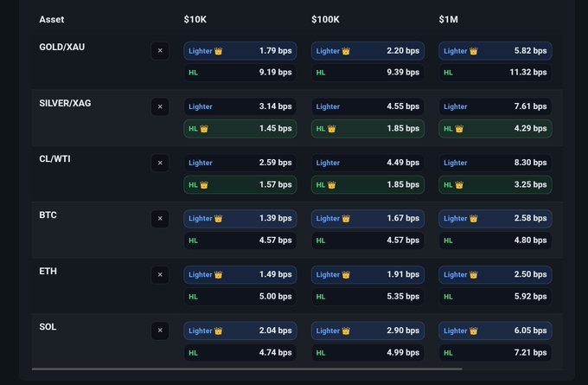This screenshot has width=588, height=385.
Task: Click HL 1.85 bps SILVER cell
Action: (x=367, y=128)
